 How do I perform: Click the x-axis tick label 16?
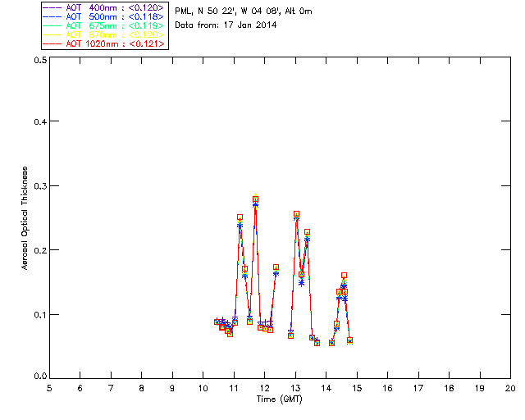387,388
